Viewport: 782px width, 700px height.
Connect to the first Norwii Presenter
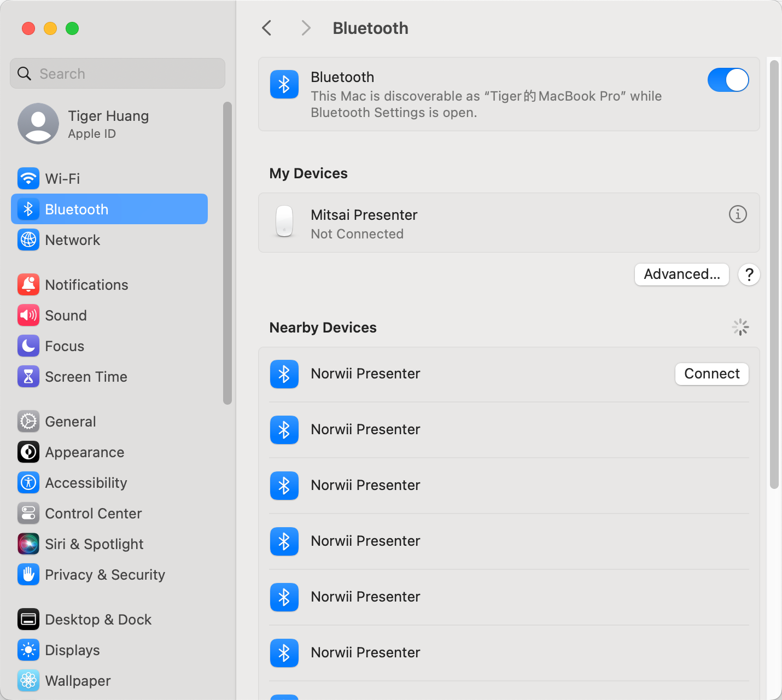[x=712, y=374]
